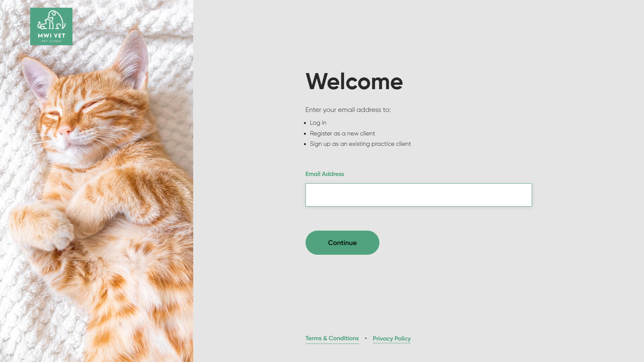The image size is (644, 362).
Task: Click the MWI Vet green logo badge
Action: tap(51, 26)
